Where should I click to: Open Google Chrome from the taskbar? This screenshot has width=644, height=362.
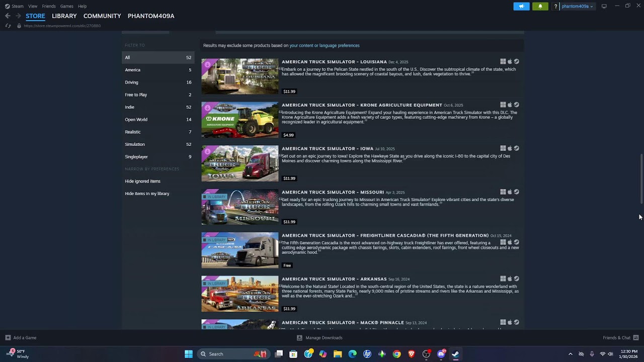(x=397, y=354)
